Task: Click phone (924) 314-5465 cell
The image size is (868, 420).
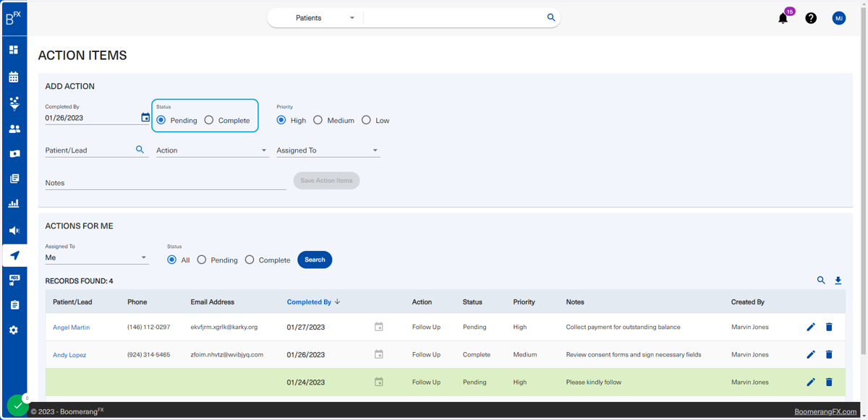Action: point(149,355)
